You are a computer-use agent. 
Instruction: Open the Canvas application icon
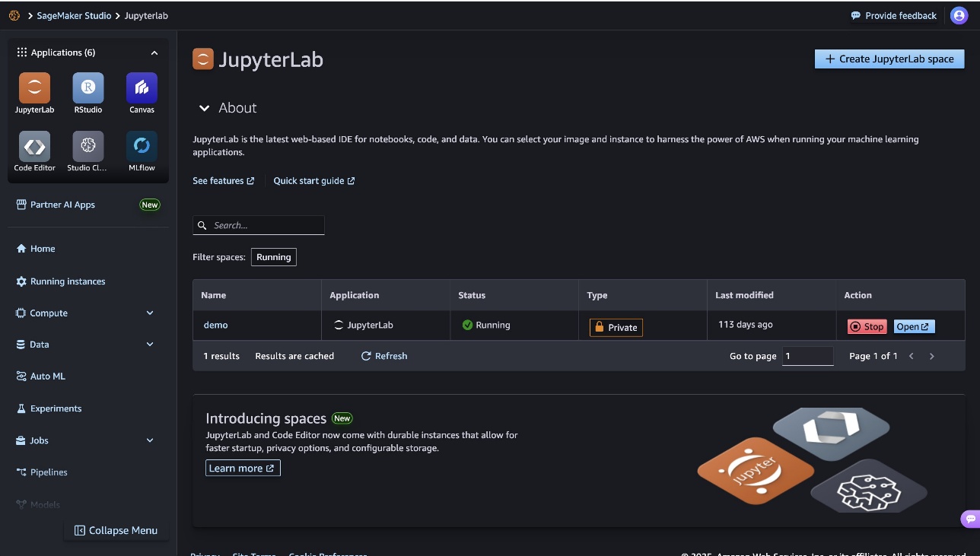142,88
